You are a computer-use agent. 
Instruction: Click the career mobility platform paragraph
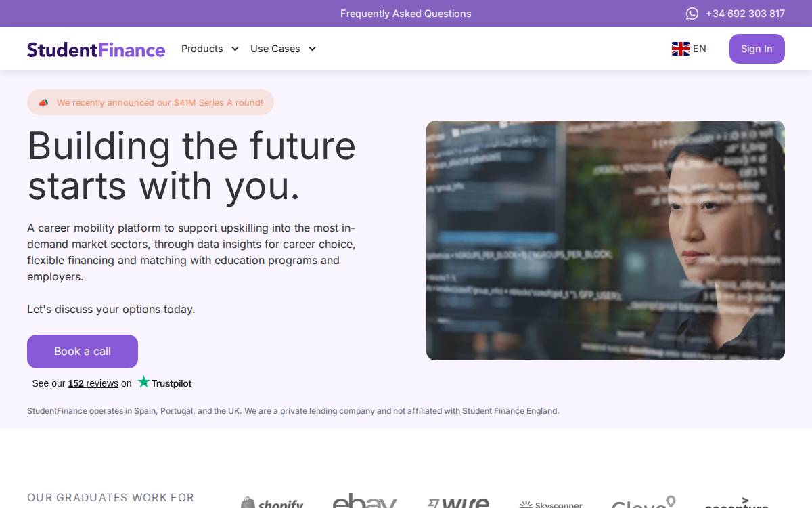pyautogui.click(x=191, y=252)
